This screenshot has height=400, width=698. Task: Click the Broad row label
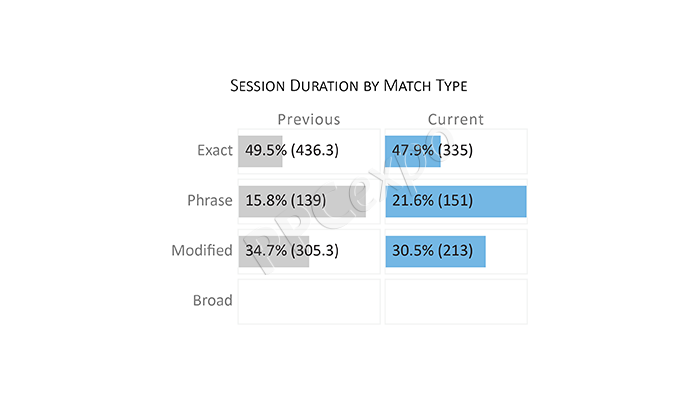pos(212,301)
